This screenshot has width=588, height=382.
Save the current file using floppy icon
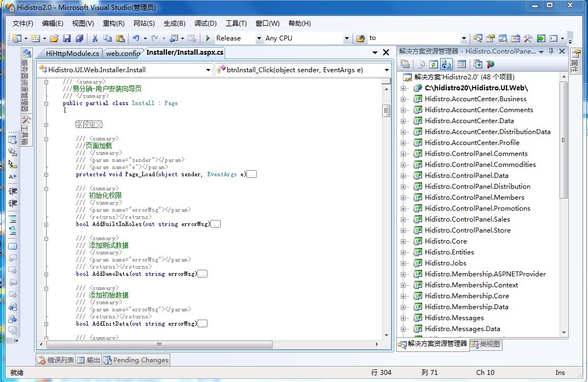pos(67,38)
